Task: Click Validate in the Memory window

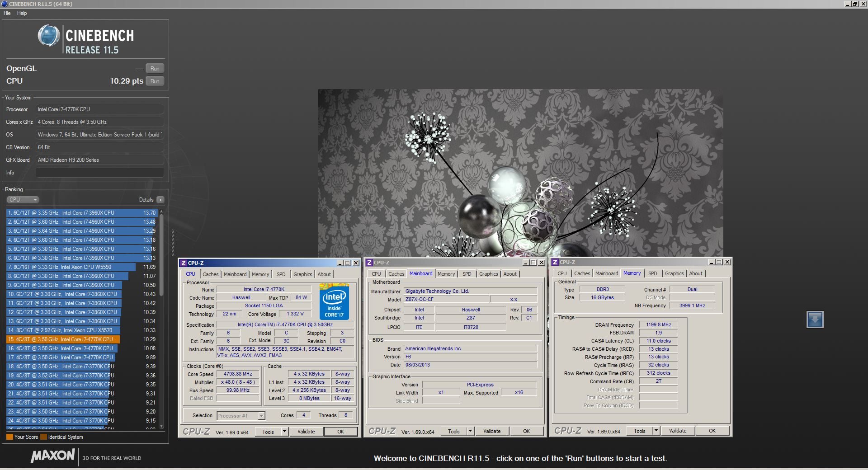Action: (678, 431)
